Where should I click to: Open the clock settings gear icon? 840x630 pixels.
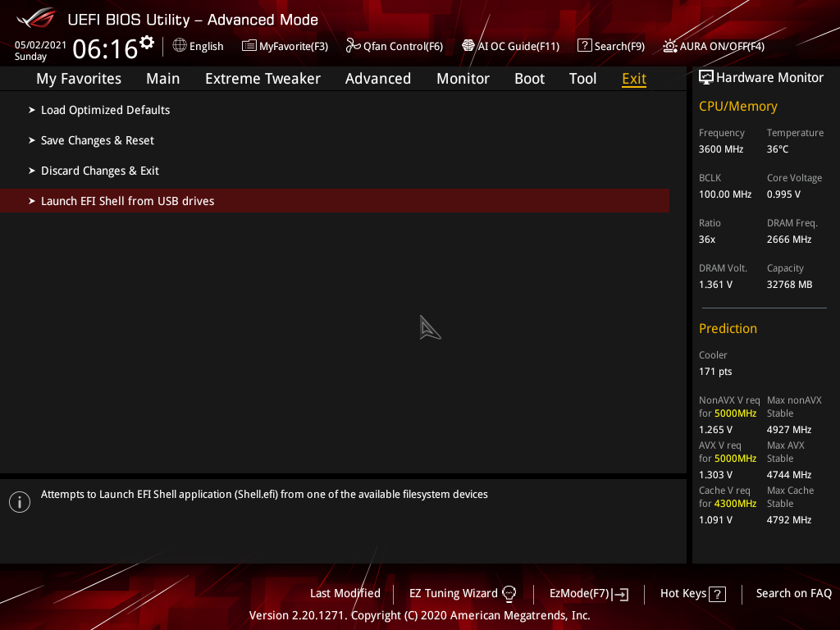[x=147, y=42]
